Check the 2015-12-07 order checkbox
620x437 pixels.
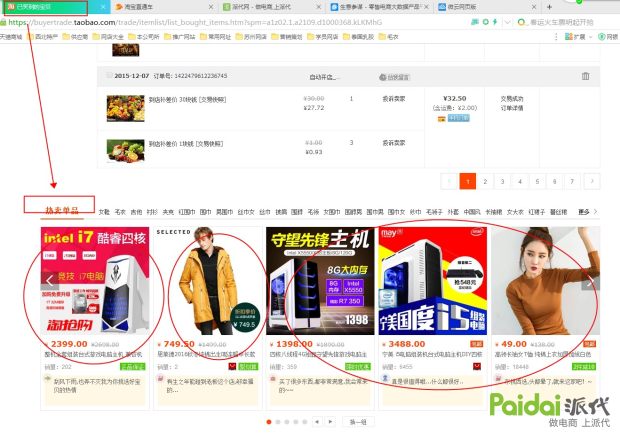(109, 76)
